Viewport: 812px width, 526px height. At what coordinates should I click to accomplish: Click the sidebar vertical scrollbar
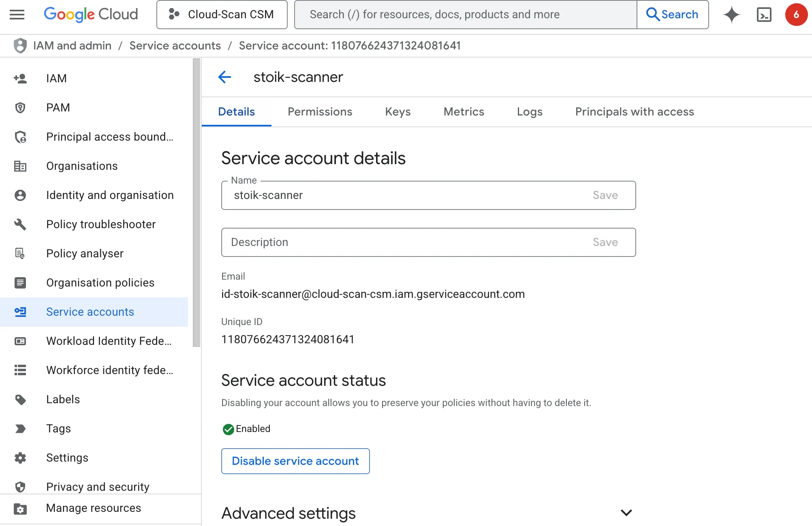[197, 203]
